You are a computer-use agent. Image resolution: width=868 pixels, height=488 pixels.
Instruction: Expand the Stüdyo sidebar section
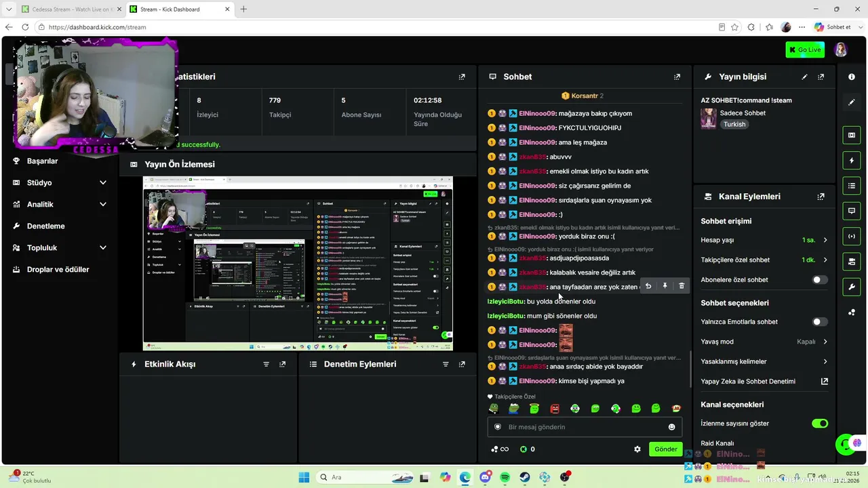tap(60, 183)
